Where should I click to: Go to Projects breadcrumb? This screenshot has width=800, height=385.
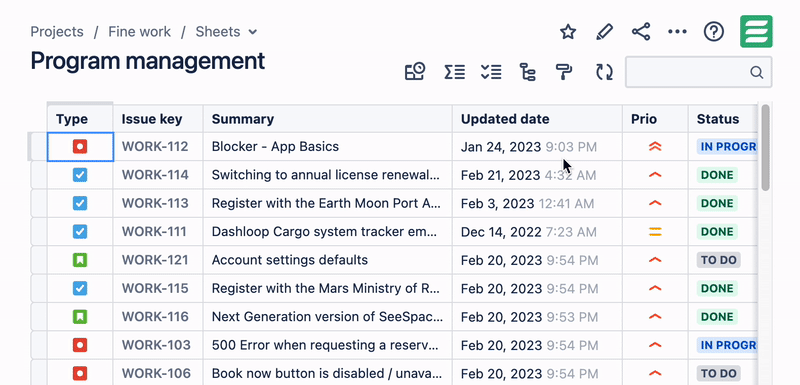click(x=57, y=32)
